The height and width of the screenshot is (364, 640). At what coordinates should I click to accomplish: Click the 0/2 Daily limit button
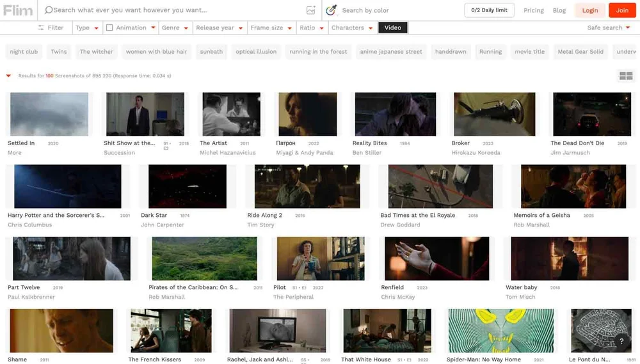pyautogui.click(x=489, y=10)
